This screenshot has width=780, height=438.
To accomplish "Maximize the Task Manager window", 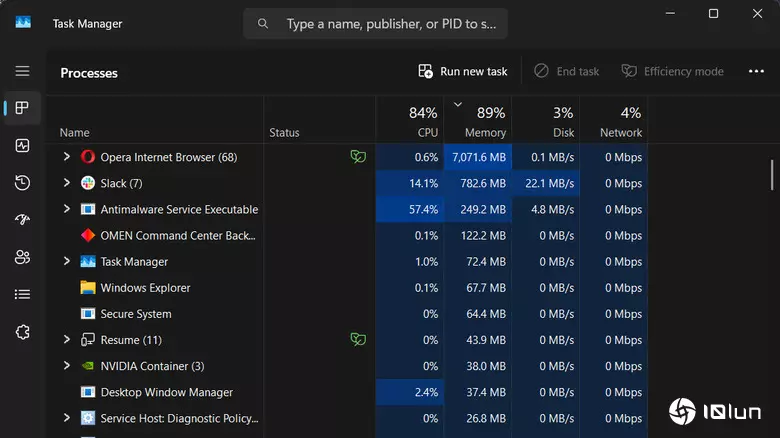I will pos(713,13).
